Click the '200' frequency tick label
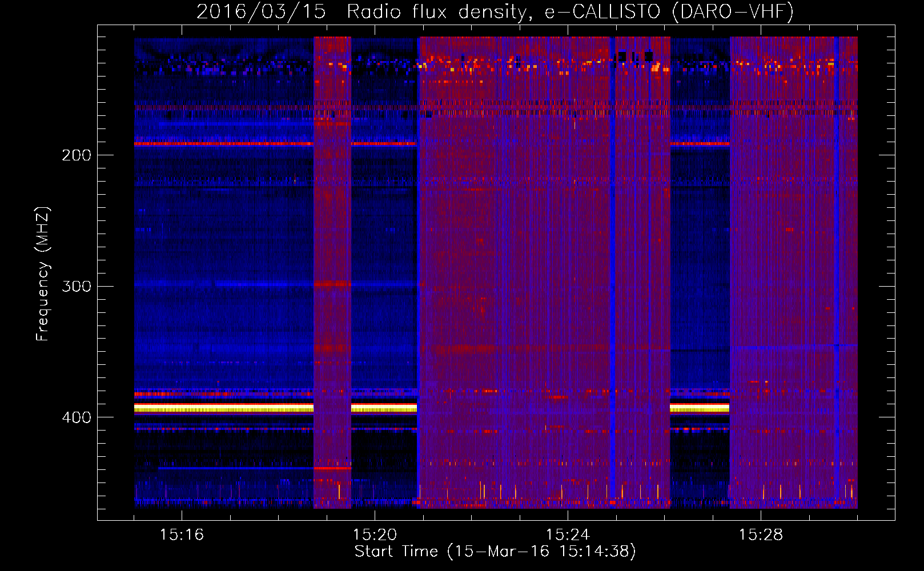This screenshot has height=571, width=924. coord(76,155)
